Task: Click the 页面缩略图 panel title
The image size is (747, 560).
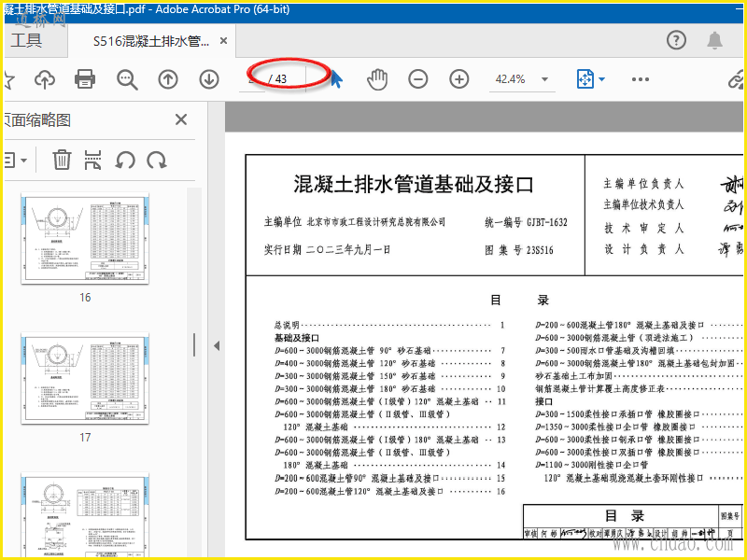Action: pos(37,120)
